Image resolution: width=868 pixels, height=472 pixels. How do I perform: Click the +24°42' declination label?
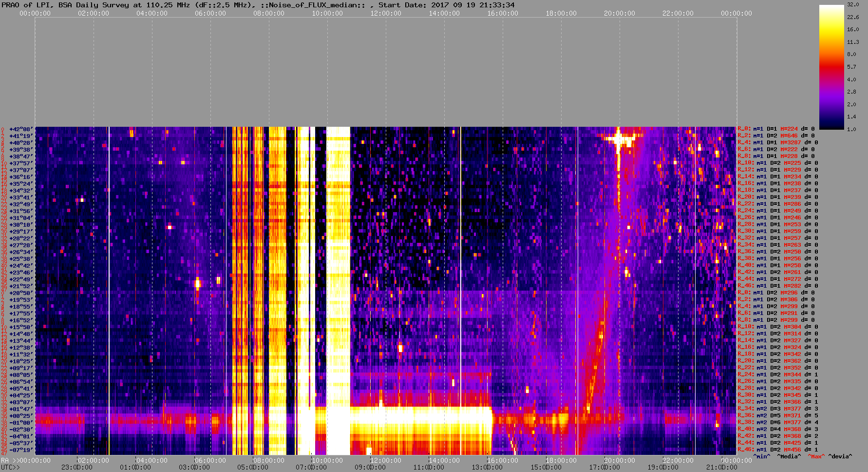pos(21,266)
